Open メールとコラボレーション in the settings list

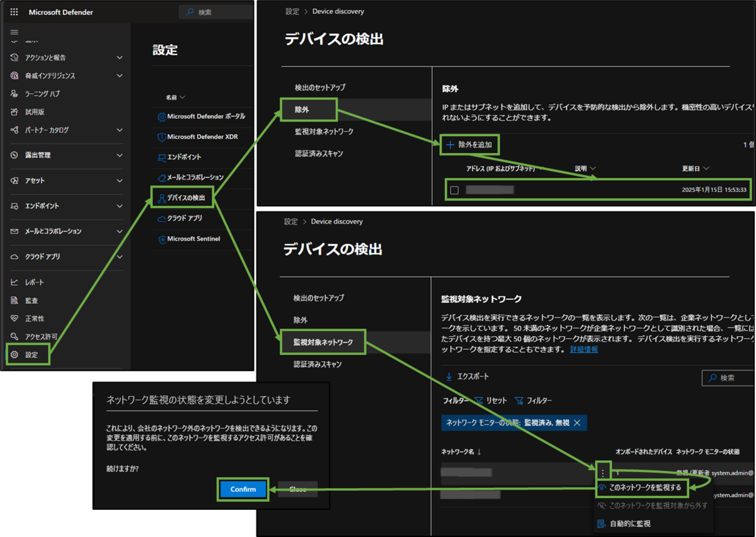tap(195, 178)
